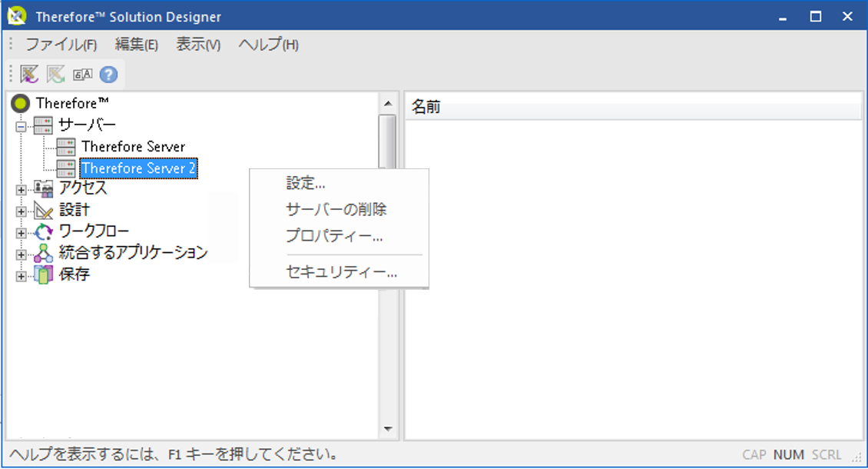The height and width of the screenshot is (469, 868).
Task: Click the サーバー folder server icon
Action: 43,125
